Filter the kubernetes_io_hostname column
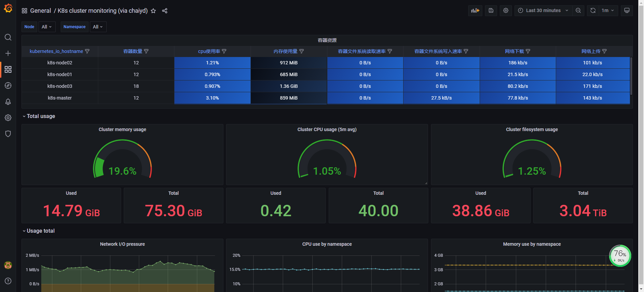Image resolution: width=644 pixels, height=292 pixels. pos(88,51)
